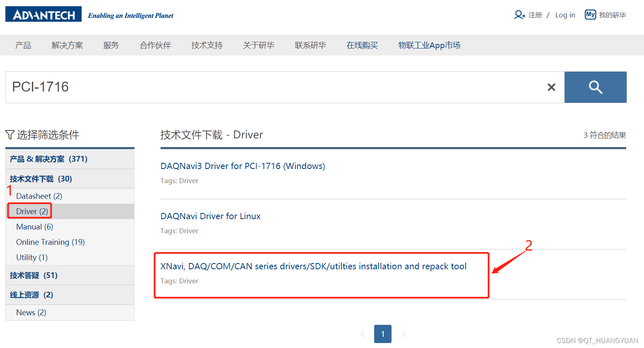Open the 物联工业App市场 menu
644x348 pixels.
[429, 45]
